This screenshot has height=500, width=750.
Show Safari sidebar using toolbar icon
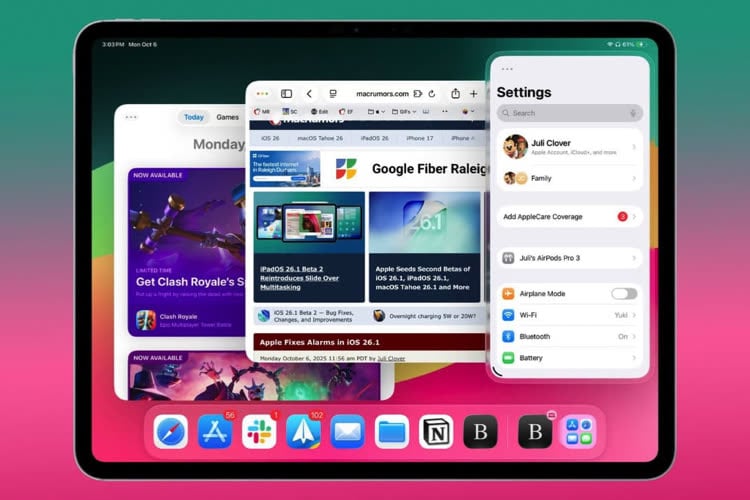click(286, 93)
